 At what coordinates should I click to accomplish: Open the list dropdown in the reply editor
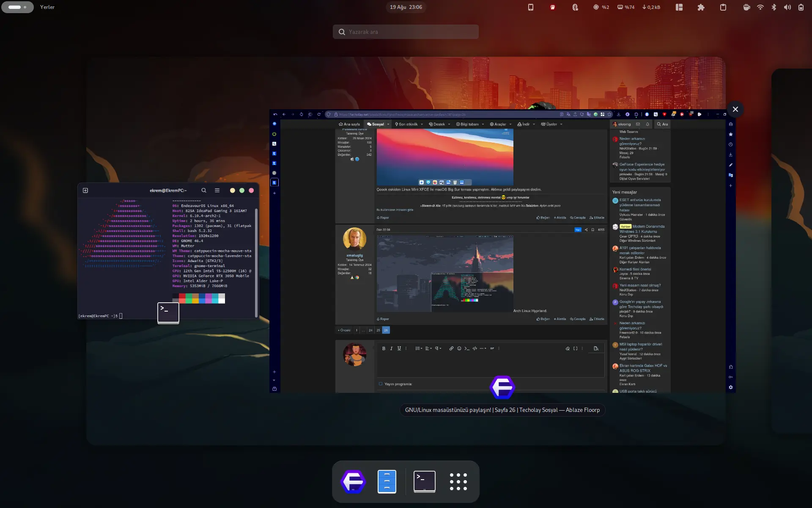coord(419,348)
